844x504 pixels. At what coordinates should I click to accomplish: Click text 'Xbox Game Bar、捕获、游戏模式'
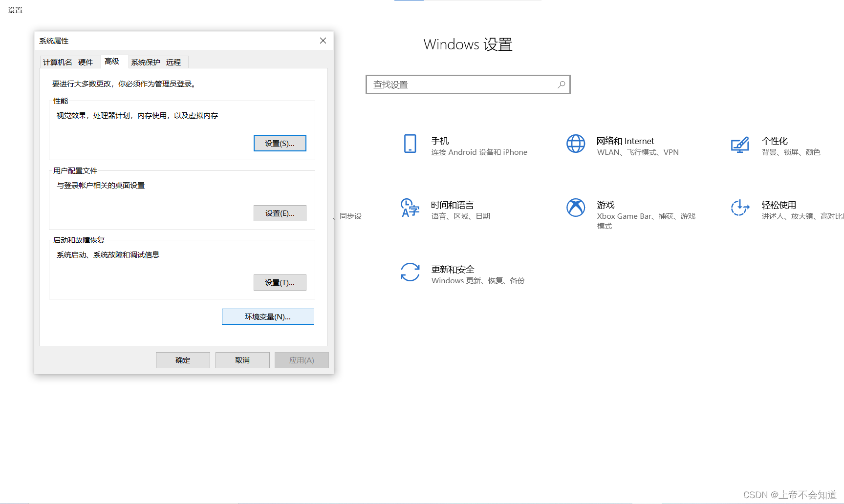[646, 221]
